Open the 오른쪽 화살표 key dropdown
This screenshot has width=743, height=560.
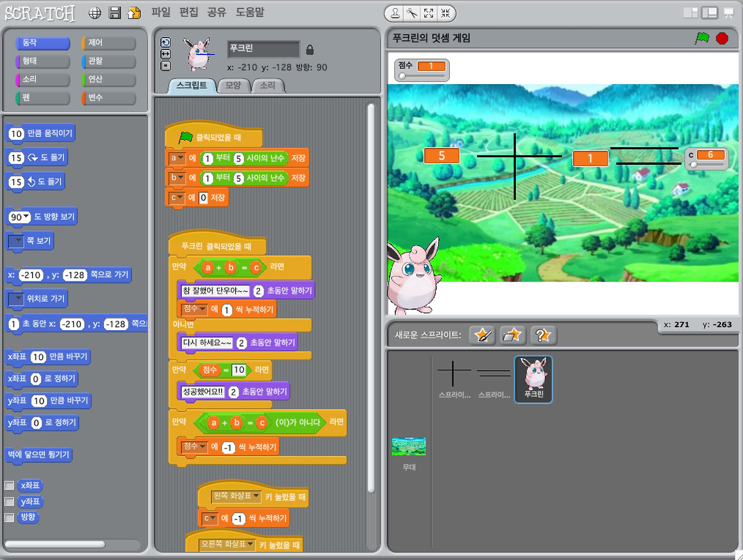point(227,544)
